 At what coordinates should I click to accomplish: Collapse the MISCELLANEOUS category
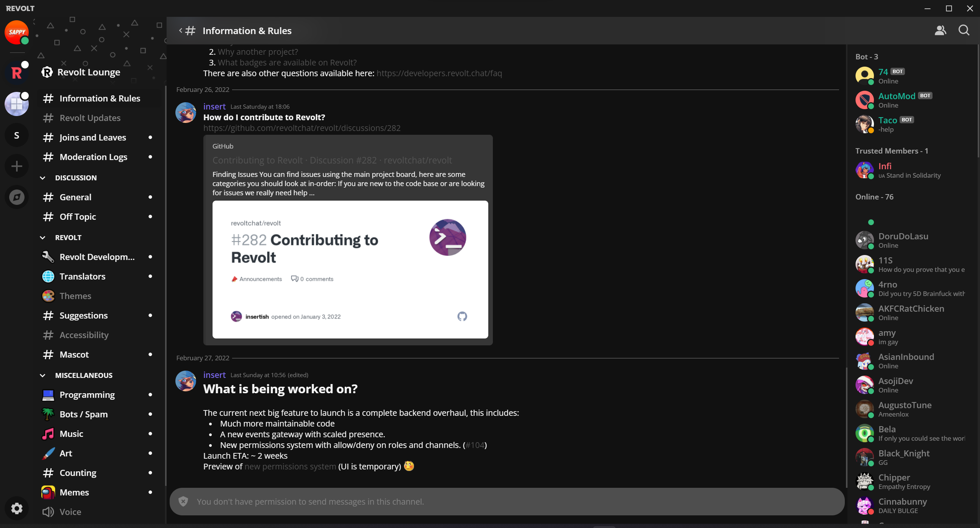tap(43, 375)
